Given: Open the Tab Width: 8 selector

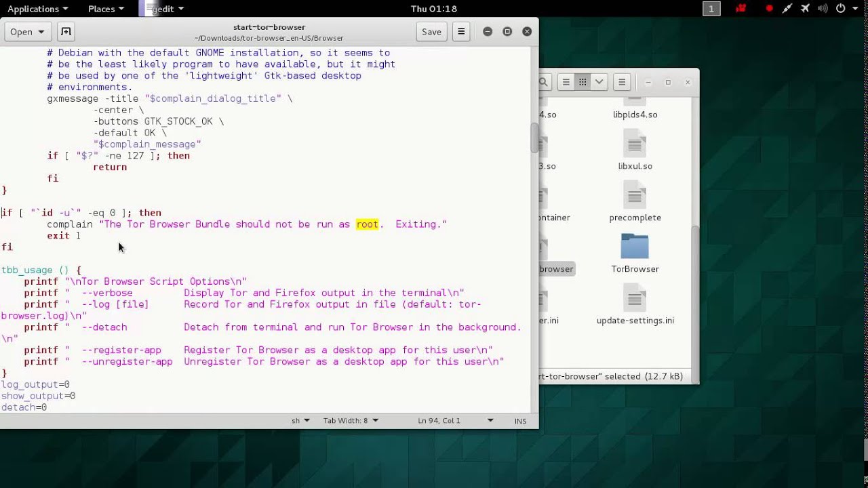Looking at the screenshot, I should (x=351, y=421).
